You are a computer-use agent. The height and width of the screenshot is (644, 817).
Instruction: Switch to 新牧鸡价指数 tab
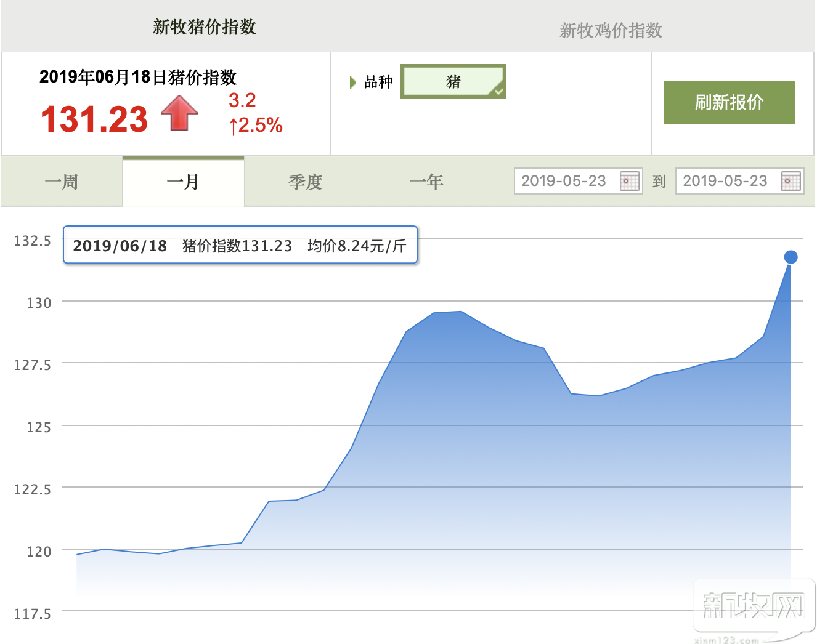tap(610, 30)
